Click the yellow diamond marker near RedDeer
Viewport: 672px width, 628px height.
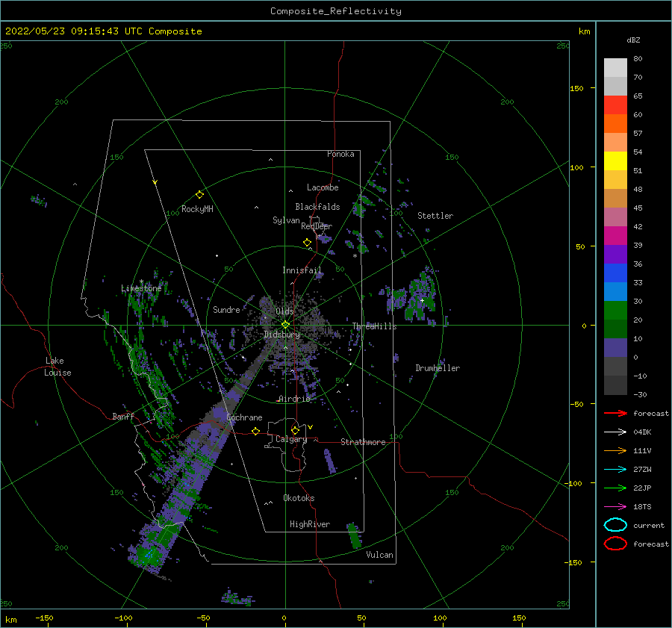click(307, 243)
